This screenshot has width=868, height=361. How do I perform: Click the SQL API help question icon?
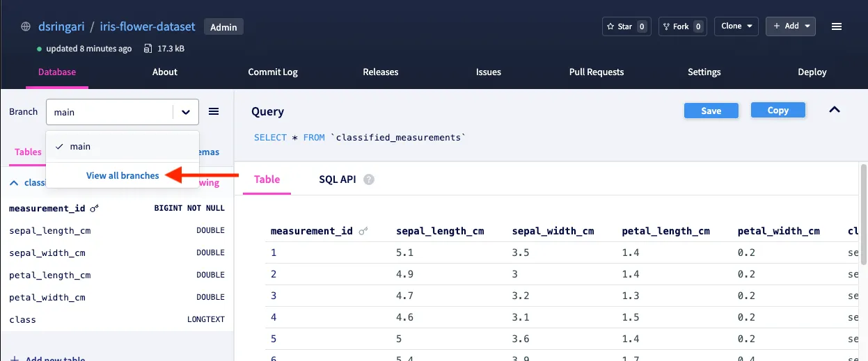369,179
